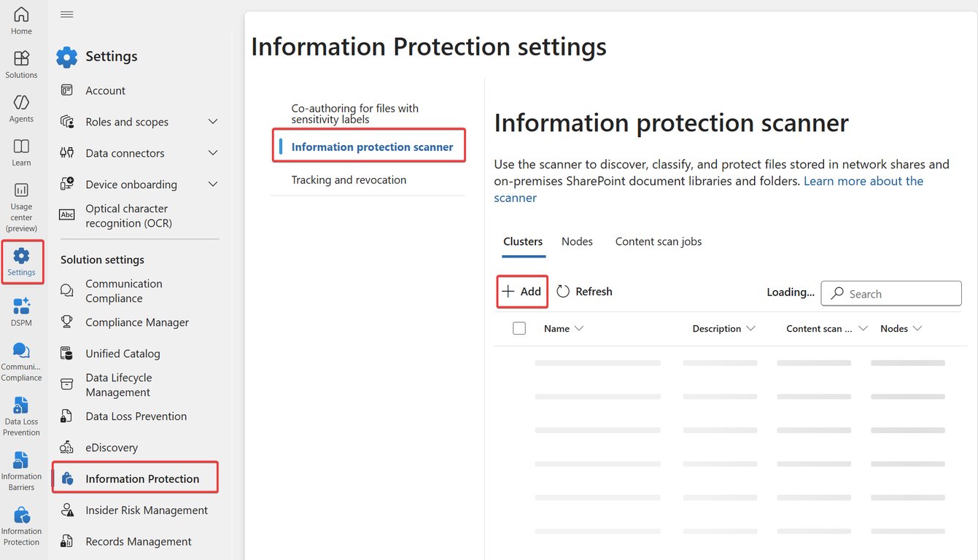Select Information Protection under Solution settings

(136, 478)
